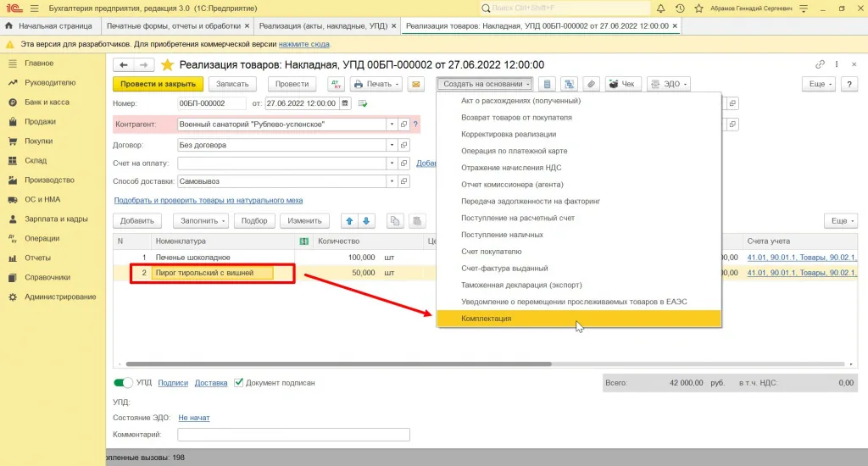Open Печать dropdown button
This screenshot has height=466, width=868.
click(x=376, y=84)
